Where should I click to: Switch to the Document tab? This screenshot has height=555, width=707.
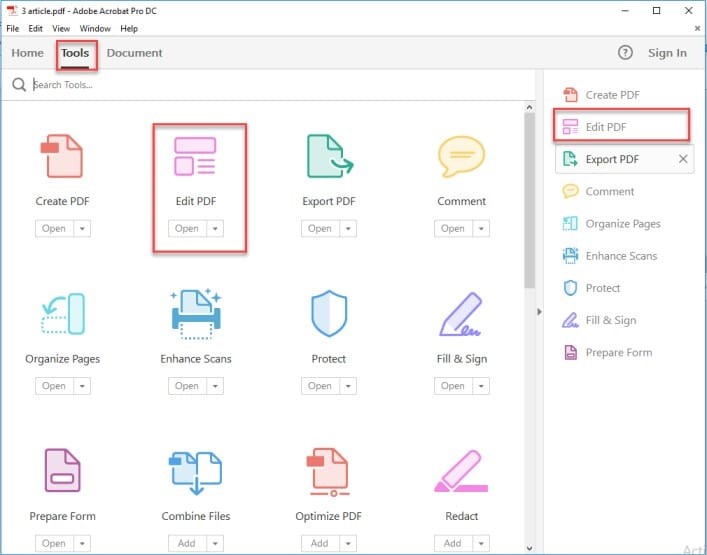(134, 53)
